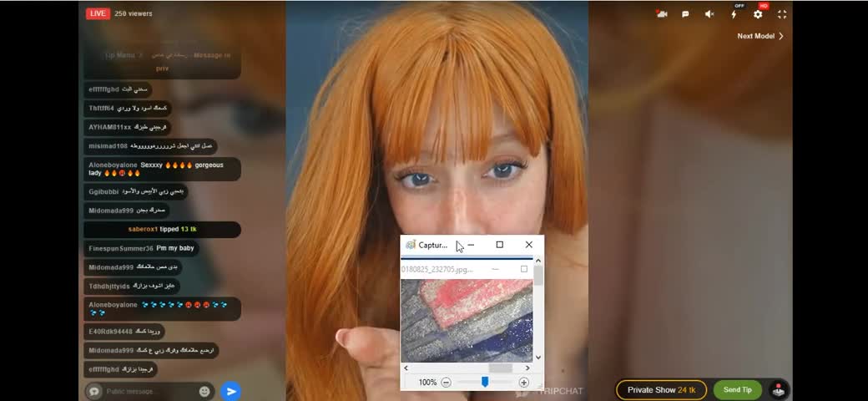Image resolution: width=868 pixels, height=401 pixels.
Task: Select username Aloneboyalone beside the Sexxxy gorgeous lady message
Action: pyautogui.click(x=113, y=165)
